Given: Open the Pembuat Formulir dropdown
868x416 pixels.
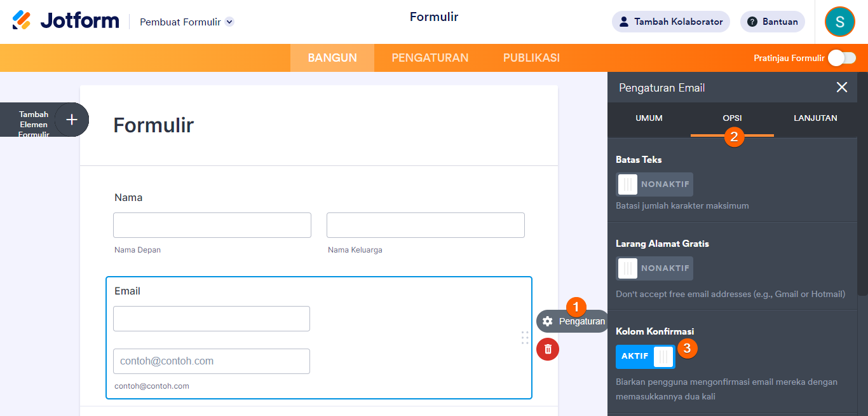Looking at the screenshot, I should pos(187,22).
